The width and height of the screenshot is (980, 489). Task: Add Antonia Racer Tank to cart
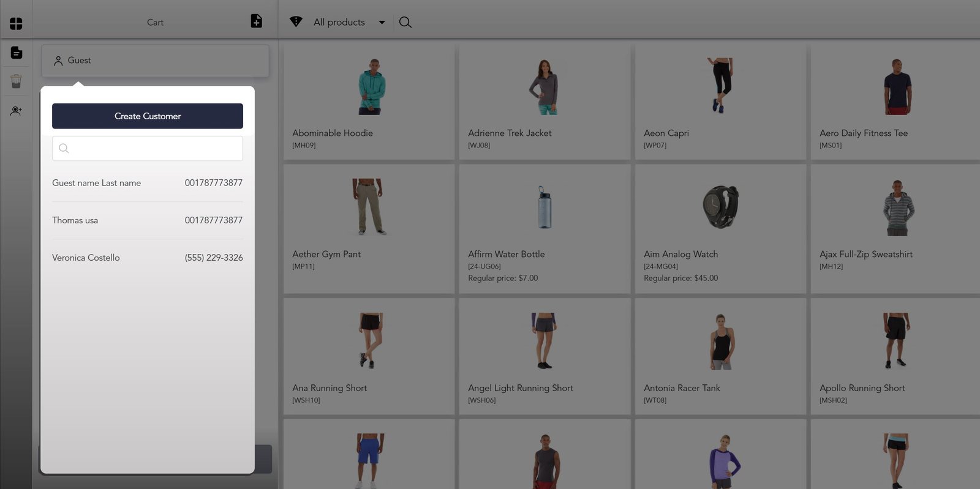(720, 356)
